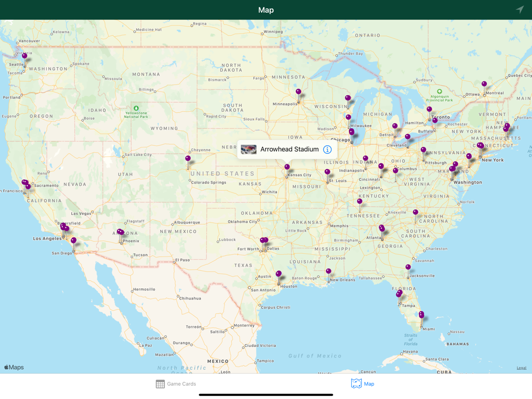
Task: Tap the Yellowstone National Park marker
Action: coord(136,108)
